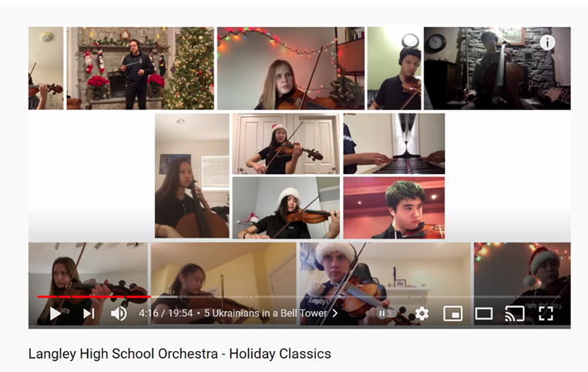
Task: Open '5 Ukrainians in a Bell Tower' chapter
Action: pos(266,313)
